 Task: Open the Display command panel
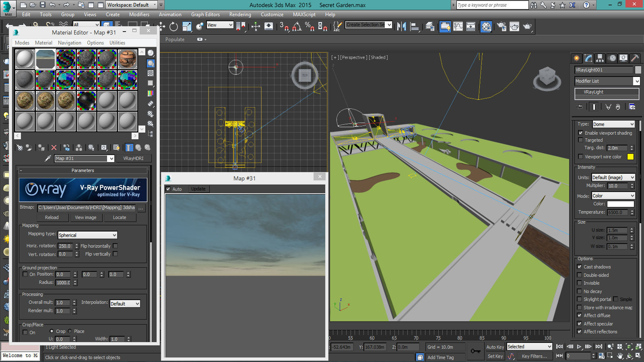coord(623,58)
